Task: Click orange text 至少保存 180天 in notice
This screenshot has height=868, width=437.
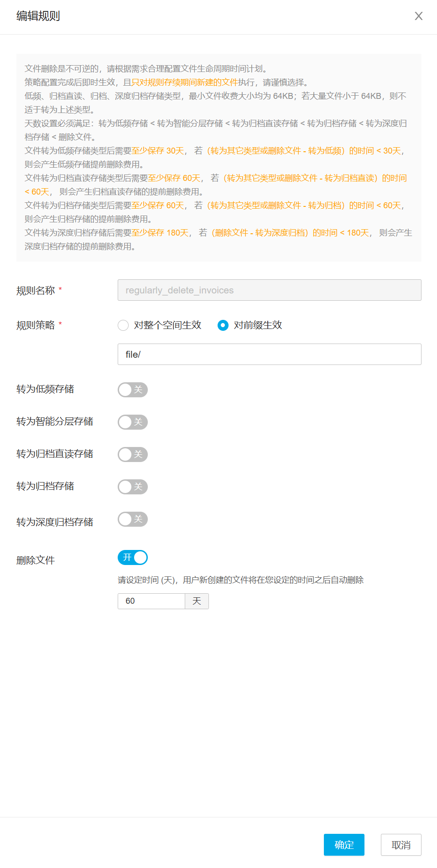Action: 160,233
